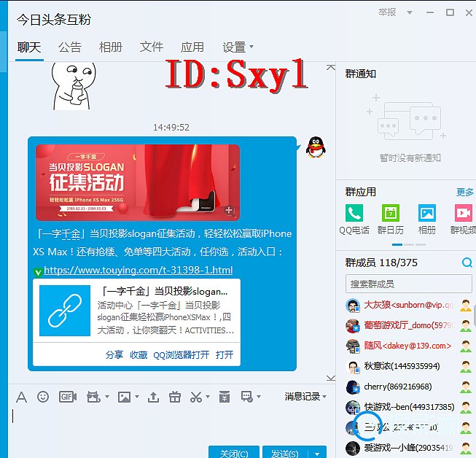Click avatar of cherry member

pyautogui.click(x=353, y=387)
